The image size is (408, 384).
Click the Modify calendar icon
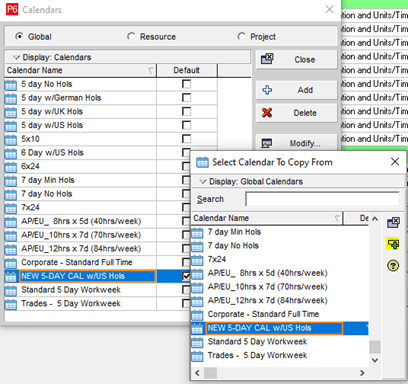[x=267, y=143]
